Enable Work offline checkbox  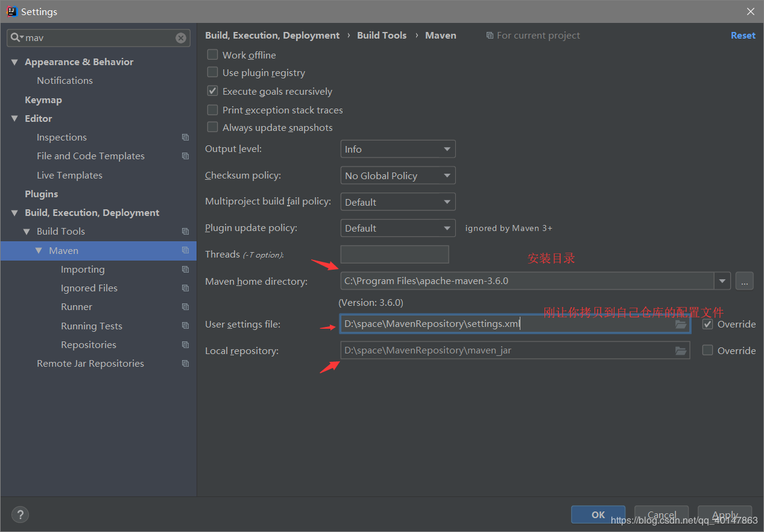click(x=212, y=54)
